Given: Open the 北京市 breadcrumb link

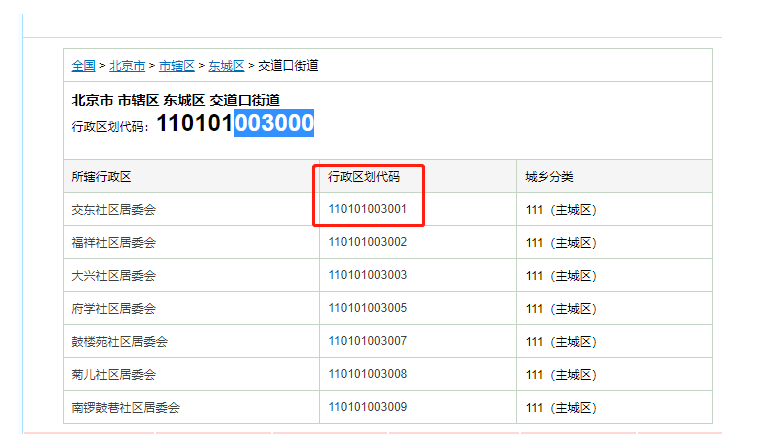Looking at the screenshot, I should pos(127,66).
